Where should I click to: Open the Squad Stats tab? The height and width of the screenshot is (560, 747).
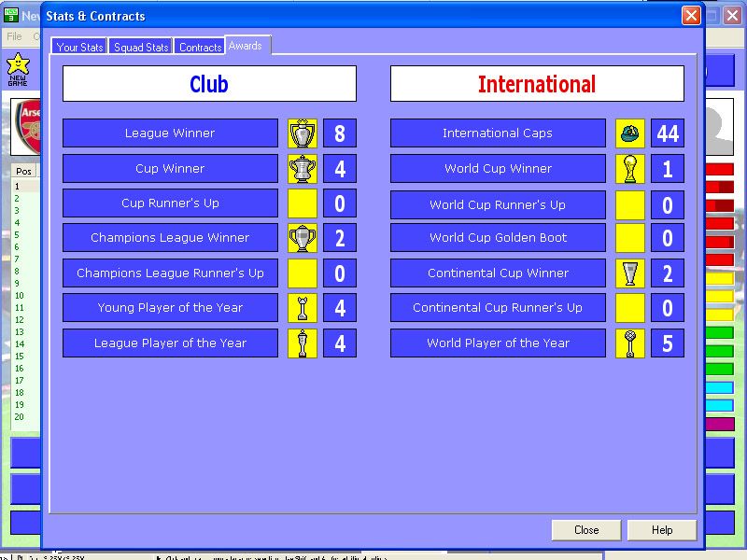point(141,47)
